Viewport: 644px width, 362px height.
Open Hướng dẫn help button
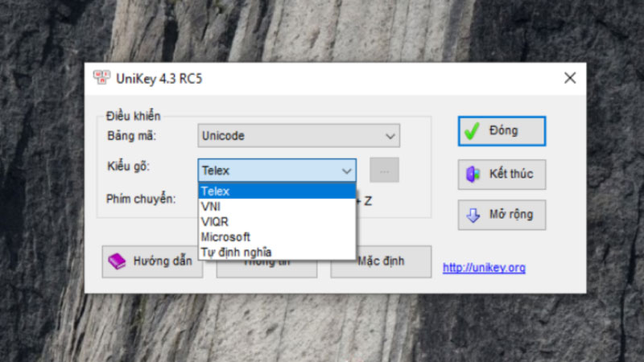click(152, 261)
